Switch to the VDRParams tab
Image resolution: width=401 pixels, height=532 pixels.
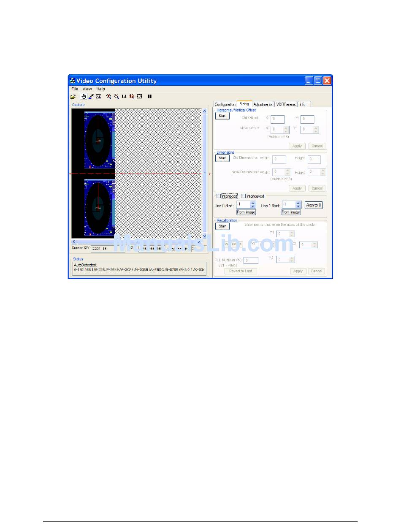(286, 104)
